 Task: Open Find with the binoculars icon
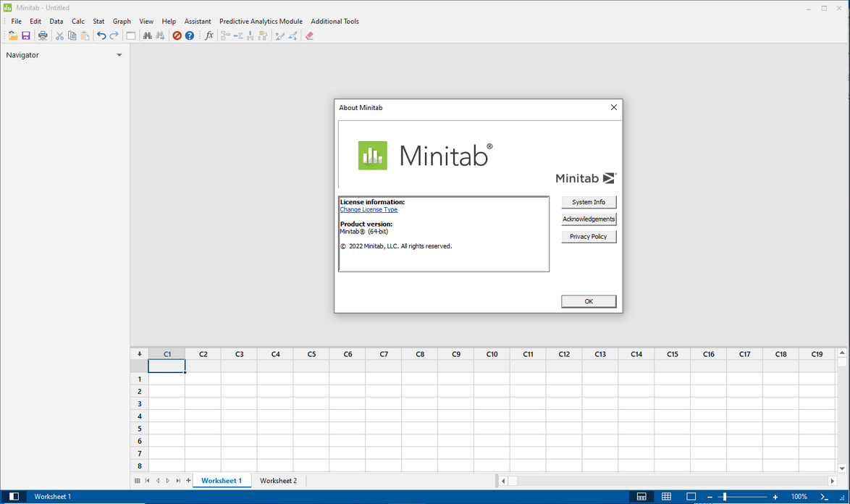147,35
